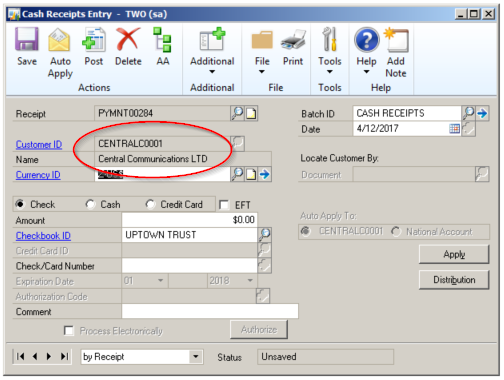Click the Distribution button
Screen dimensions: 504x380
(454, 280)
